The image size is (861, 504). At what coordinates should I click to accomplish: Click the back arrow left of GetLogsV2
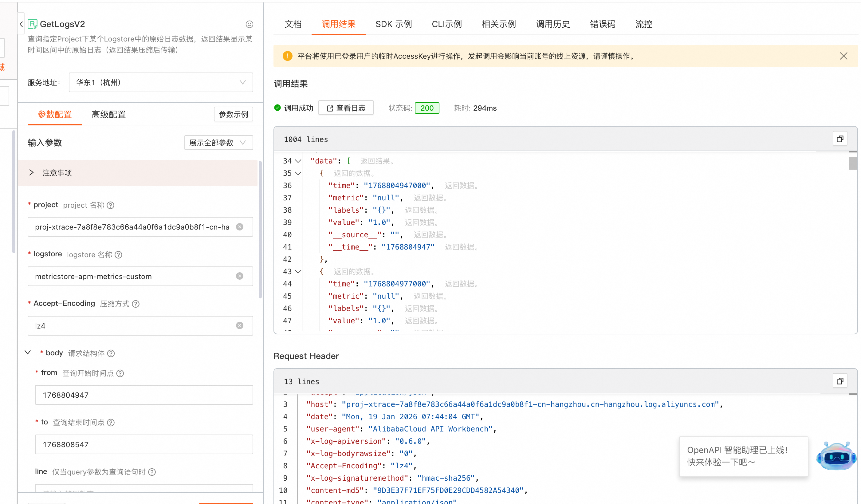[x=21, y=24]
